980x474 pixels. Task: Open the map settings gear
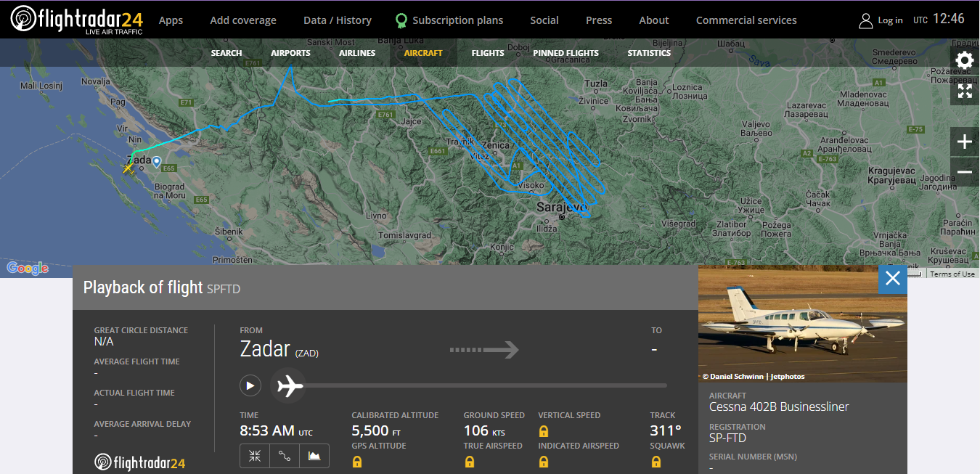965,60
